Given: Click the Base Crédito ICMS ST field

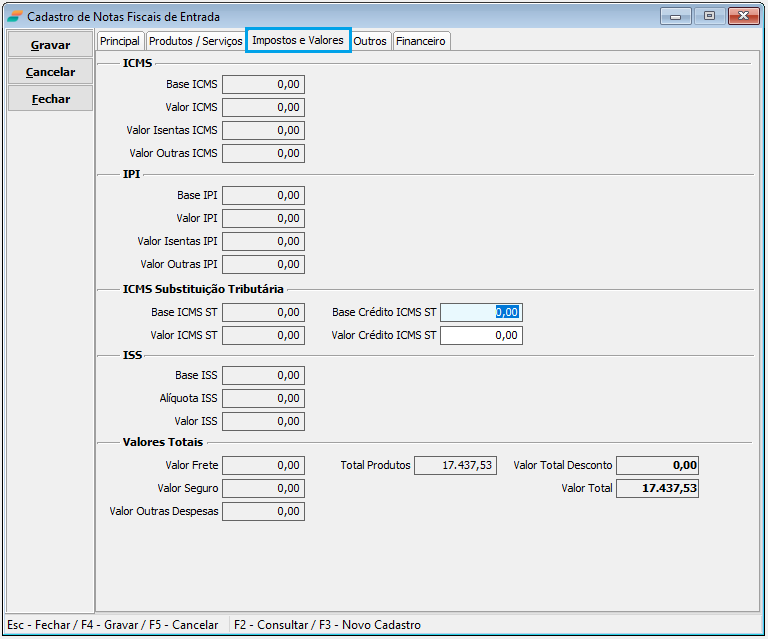Looking at the screenshot, I should point(481,312).
